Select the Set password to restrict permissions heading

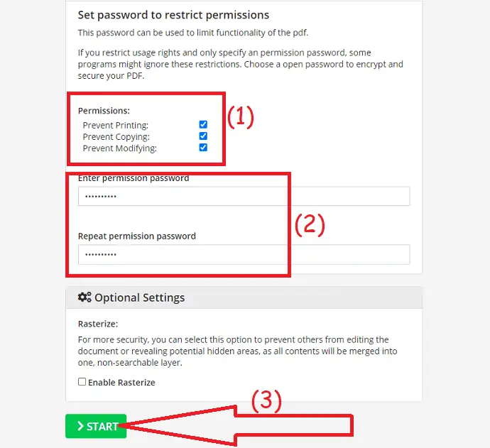click(x=173, y=15)
